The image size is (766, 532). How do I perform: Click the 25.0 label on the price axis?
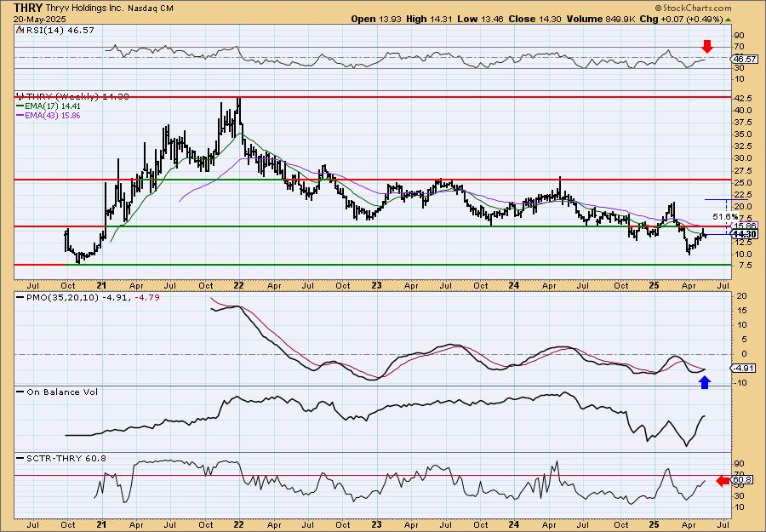pyautogui.click(x=743, y=182)
